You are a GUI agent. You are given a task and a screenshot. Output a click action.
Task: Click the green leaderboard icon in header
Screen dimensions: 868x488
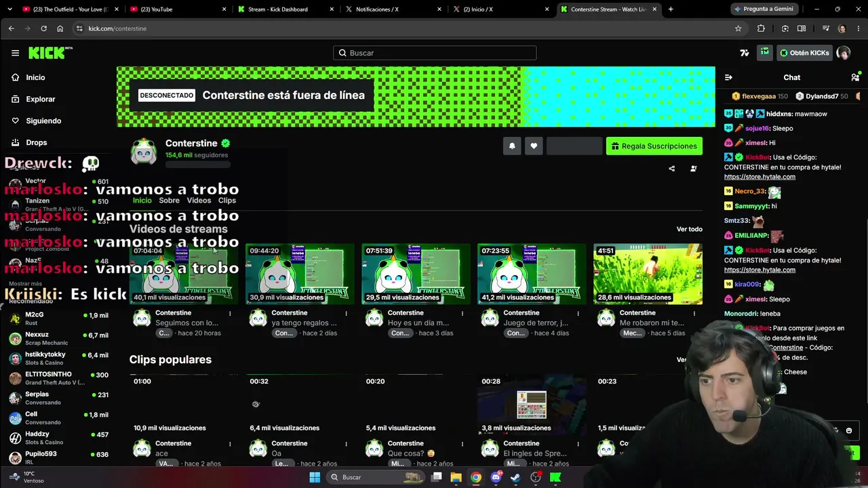[764, 53]
